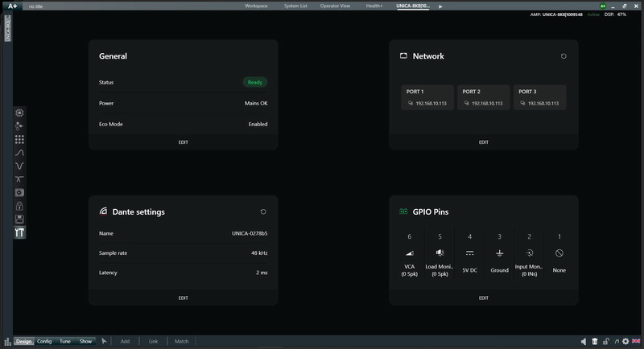Select PORT 1 network card

(x=427, y=97)
